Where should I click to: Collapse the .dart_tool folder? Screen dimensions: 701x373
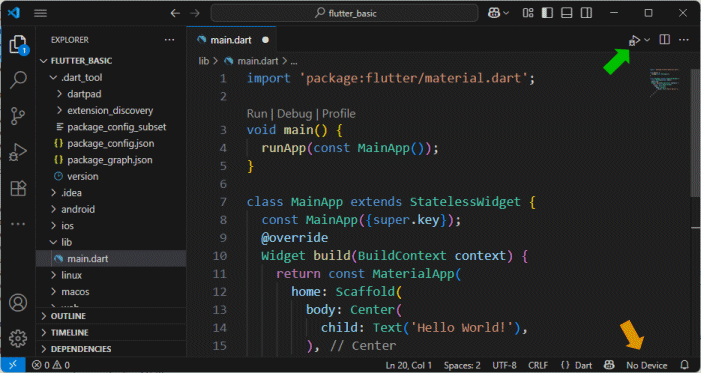click(x=54, y=77)
